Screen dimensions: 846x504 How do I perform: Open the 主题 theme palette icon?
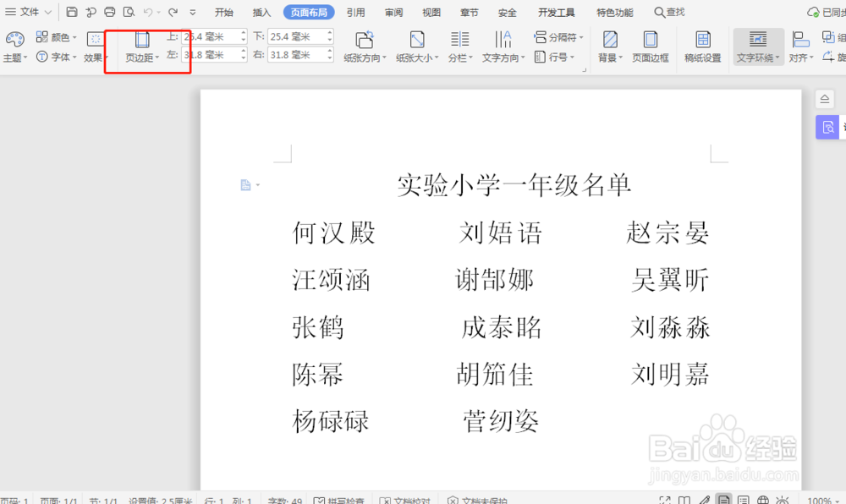pos(14,40)
